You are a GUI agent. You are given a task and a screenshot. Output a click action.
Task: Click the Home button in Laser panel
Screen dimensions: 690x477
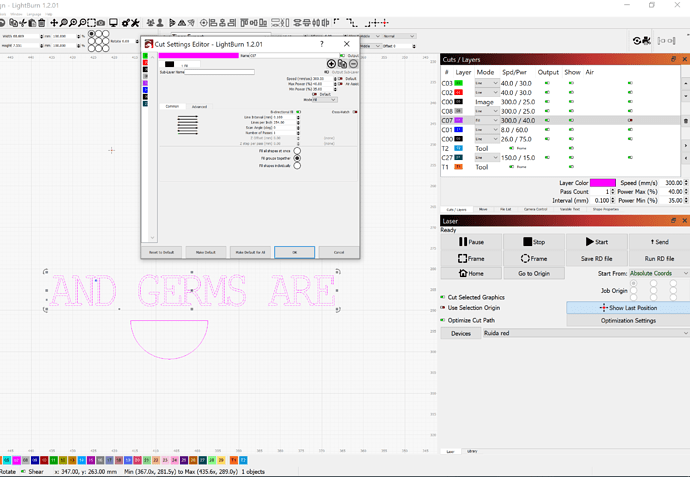[471, 273]
